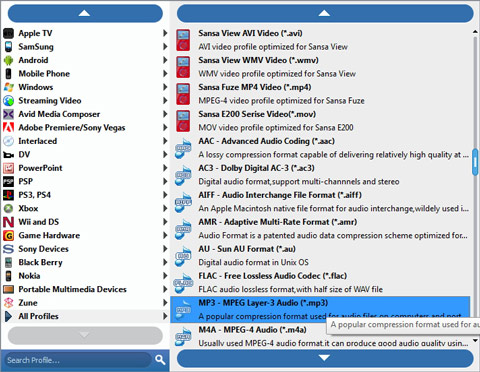480x372 pixels.
Task: Click the SamSung phone icon
Action: click(8, 47)
